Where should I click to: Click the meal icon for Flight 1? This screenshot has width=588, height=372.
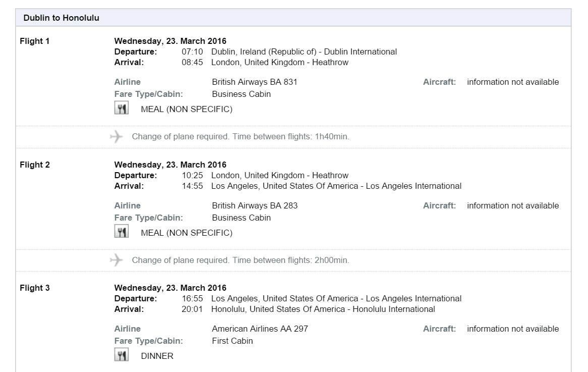[121, 109]
